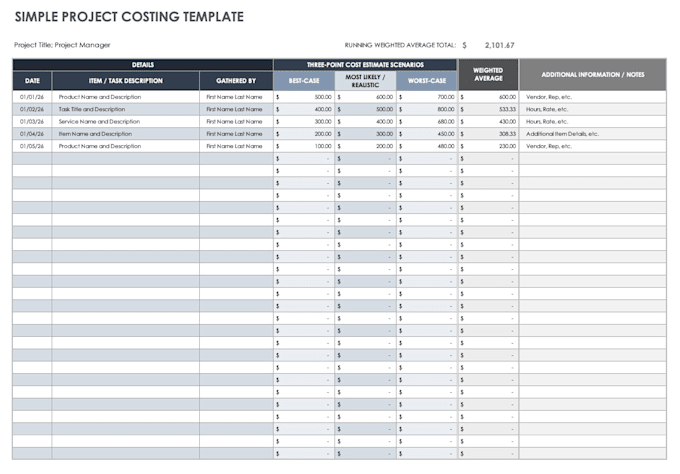Click the 01/04/26 date cell
Viewport: 680px width, 474px height.
tap(32, 134)
